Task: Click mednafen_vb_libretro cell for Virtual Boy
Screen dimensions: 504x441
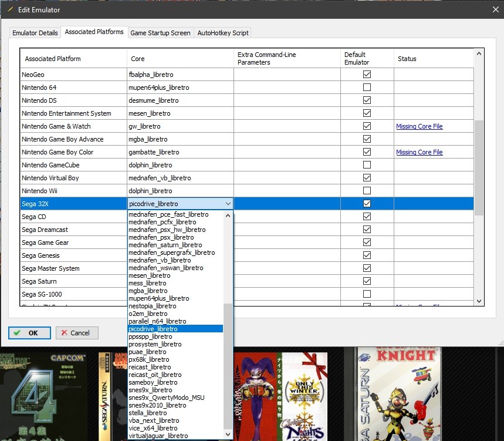Action: (180, 177)
